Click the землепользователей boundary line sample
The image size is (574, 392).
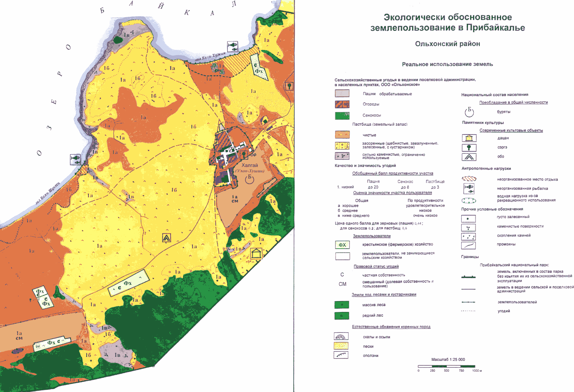[469, 302]
